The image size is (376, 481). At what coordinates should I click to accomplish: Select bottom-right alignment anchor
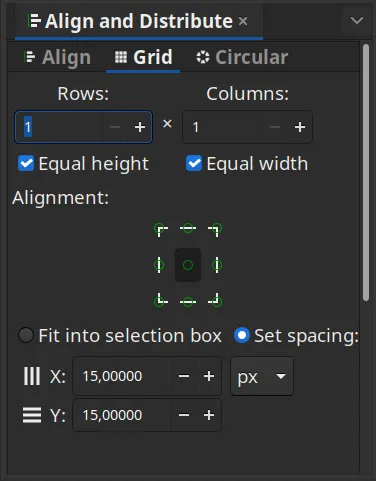(x=215, y=300)
